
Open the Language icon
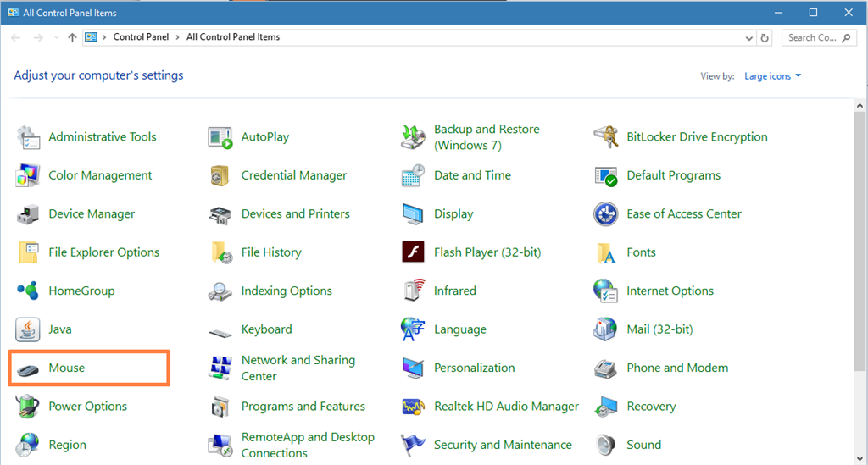pyautogui.click(x=413, y=329)
